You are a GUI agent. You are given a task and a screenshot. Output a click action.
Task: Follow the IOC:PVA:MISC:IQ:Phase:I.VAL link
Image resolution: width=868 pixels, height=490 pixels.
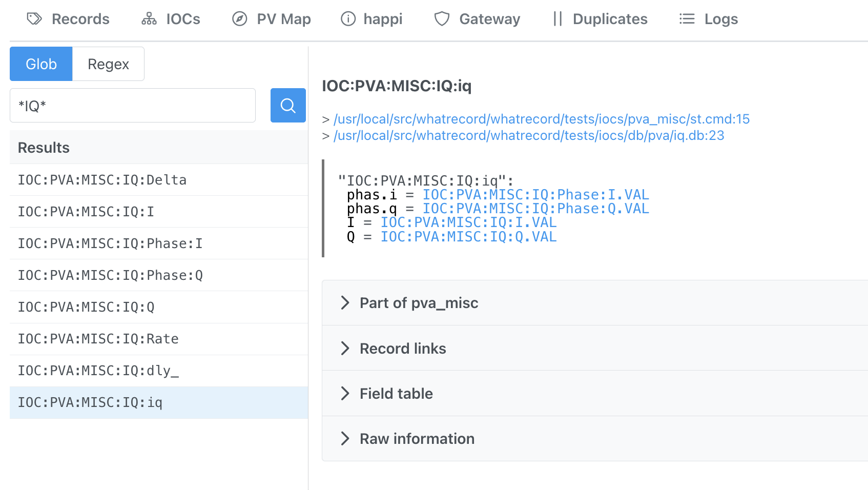pyautogui.click(x=535, y=195)
